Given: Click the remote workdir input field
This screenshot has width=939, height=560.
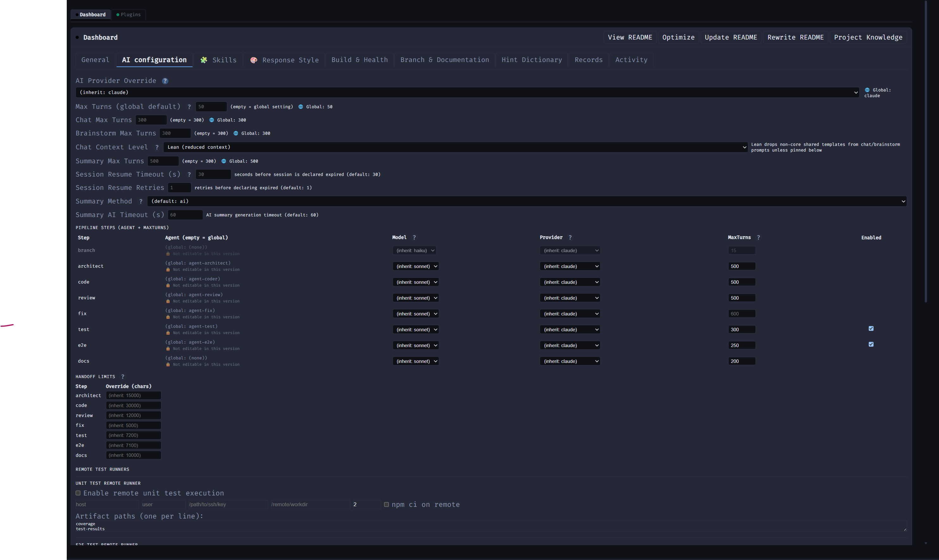Looking at the screenshot, I should click(x=310, y=505).
